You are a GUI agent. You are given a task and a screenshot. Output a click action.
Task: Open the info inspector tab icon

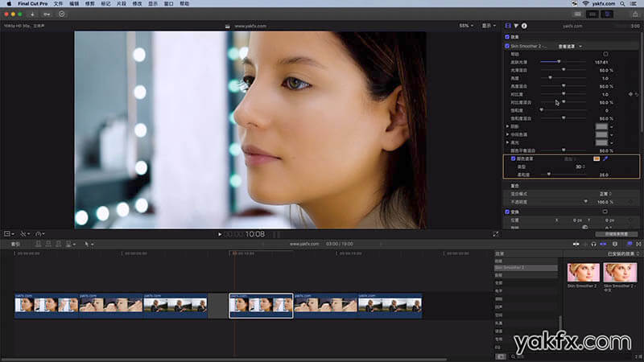point(524,26)
